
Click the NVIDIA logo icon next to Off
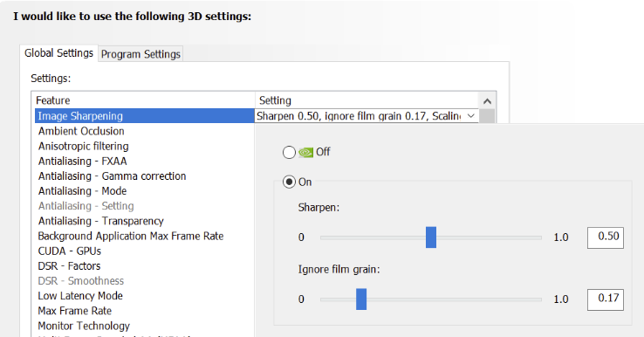[305, 153]
